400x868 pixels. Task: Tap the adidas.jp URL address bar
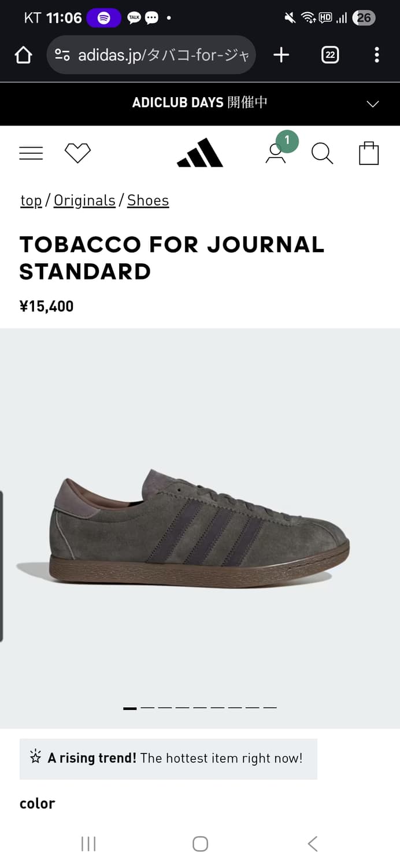pyautogui.click(x=151, y=55)
